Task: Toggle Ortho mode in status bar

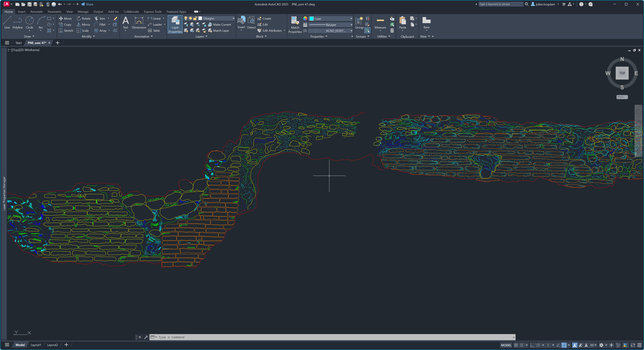Action: tap(532, 345)
